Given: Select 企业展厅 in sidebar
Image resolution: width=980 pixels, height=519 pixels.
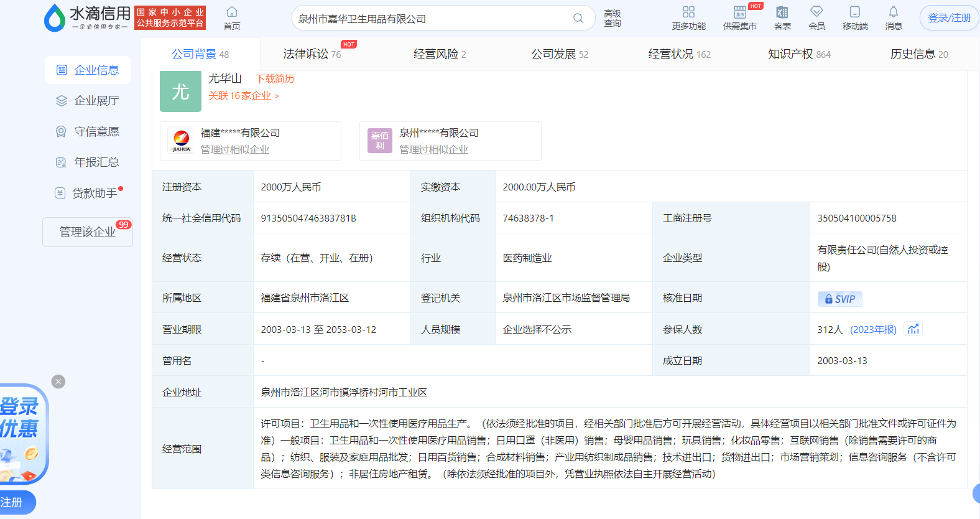Looking at the screenshot, I should (88, 100).
